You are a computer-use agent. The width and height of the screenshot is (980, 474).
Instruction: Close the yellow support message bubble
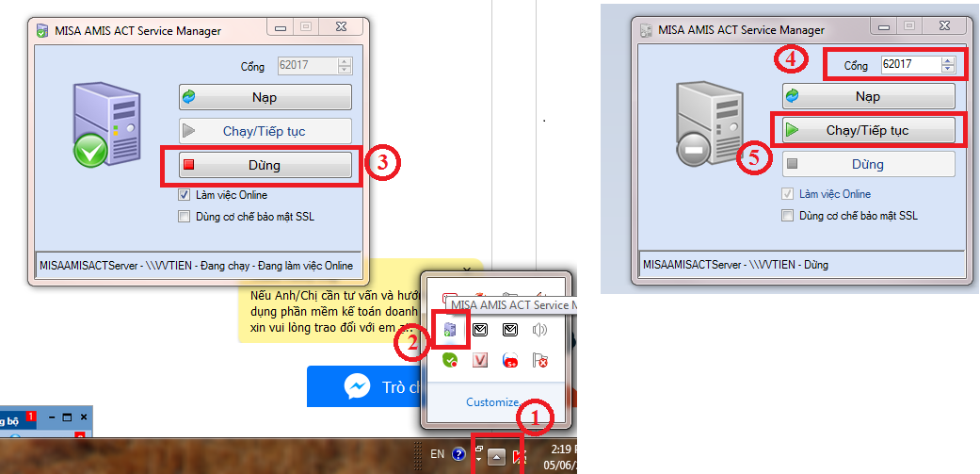pyautogui.click(x=467, y=269)
